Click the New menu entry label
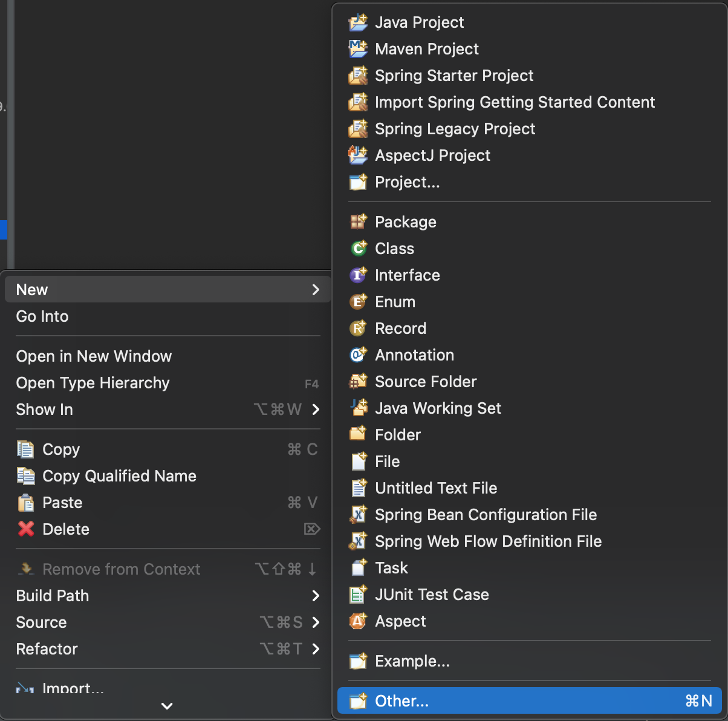This screenshot has width=728, height=721. click(x=32, y=290)
